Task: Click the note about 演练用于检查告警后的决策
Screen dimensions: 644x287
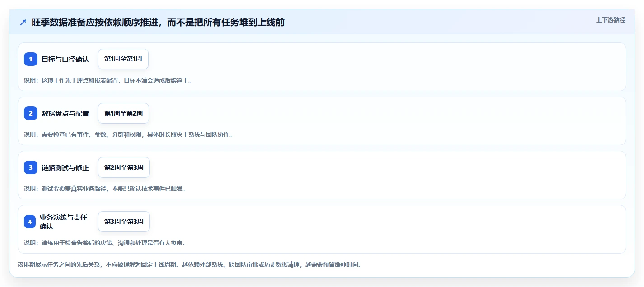Action: point(105,243)
